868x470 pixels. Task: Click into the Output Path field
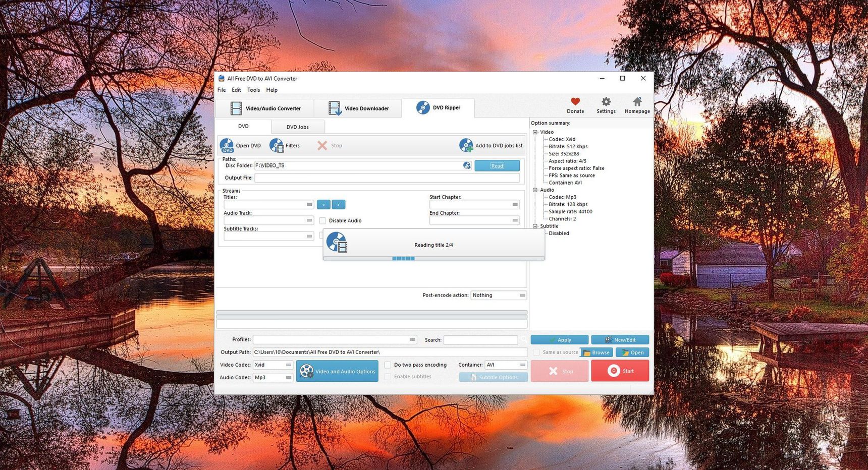tap(390, 352)
